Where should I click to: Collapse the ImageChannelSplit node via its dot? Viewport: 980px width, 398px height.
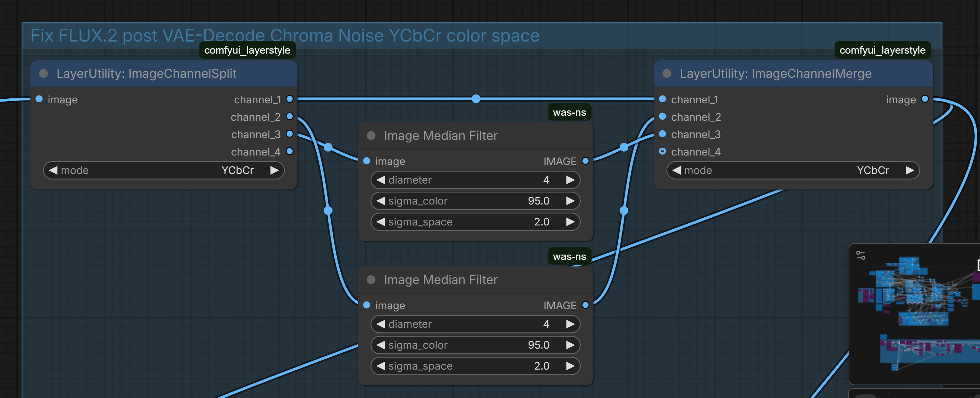click(x=43, y=73)
